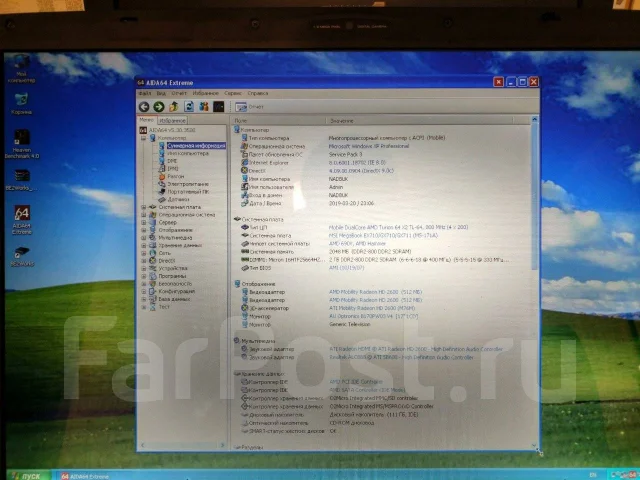Select Электропитание tree item
The height and width of the screenshot is (480, 640).
point(188,184)
